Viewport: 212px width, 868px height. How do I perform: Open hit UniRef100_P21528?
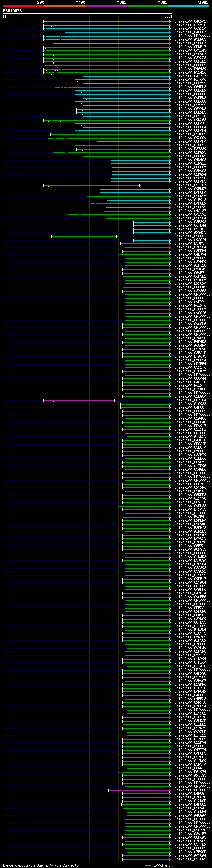(x=190, y=25)
